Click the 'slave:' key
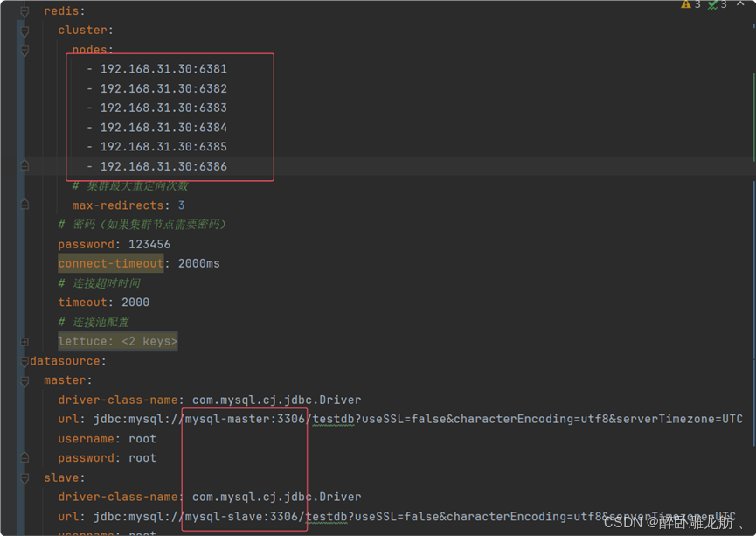Screen dimensions: 756x536 64,477
